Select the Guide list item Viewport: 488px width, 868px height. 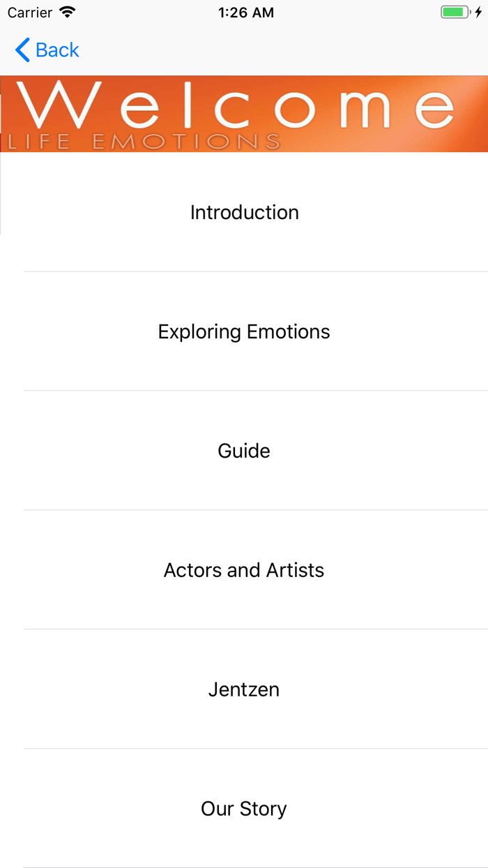244,451
